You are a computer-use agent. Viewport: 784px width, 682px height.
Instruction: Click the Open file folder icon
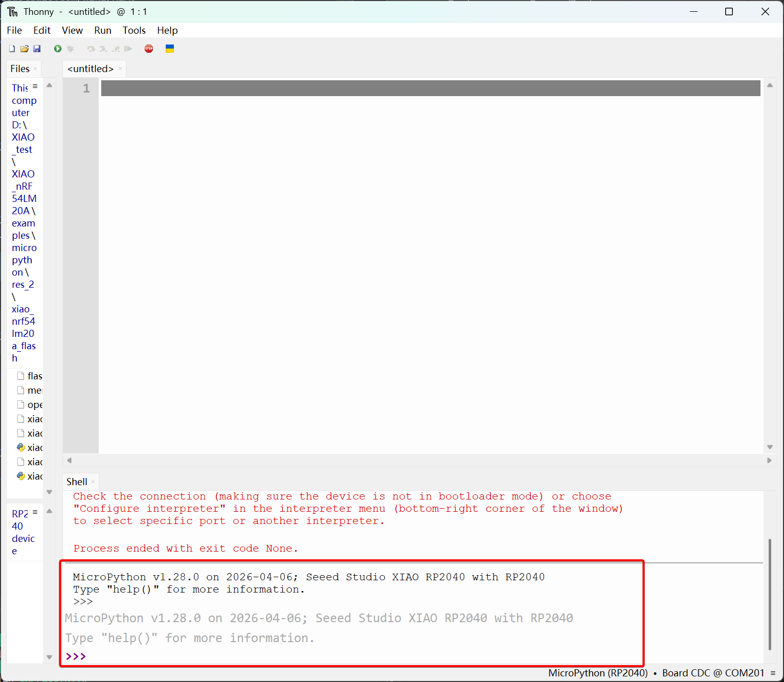pos(24,49)
